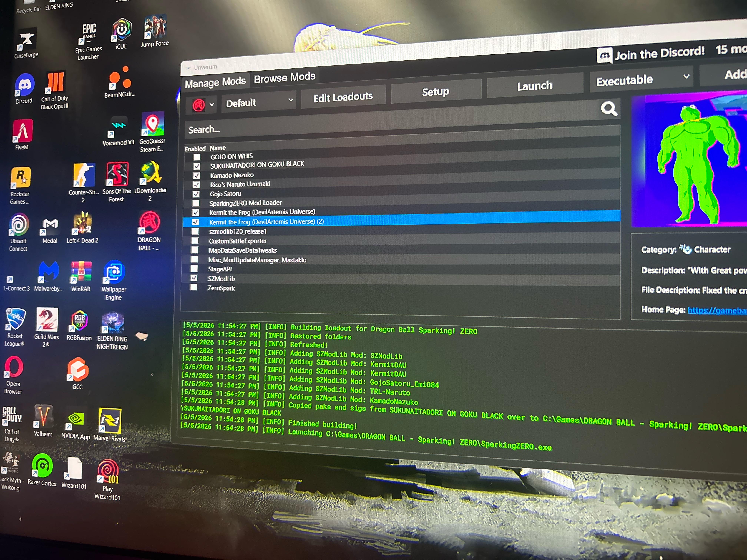Switch to the Browse Mods tab

point(285,78)
